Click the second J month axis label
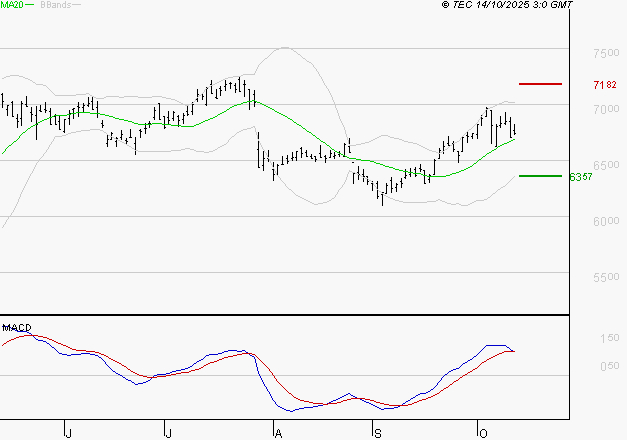 tap(169, 434)
